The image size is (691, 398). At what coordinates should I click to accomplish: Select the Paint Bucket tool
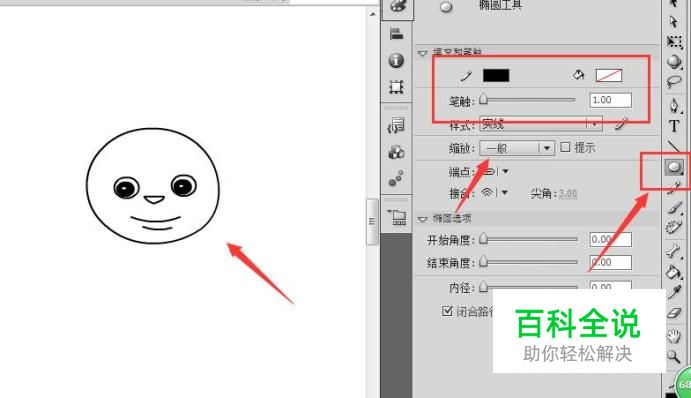click(x=674, y=272)
